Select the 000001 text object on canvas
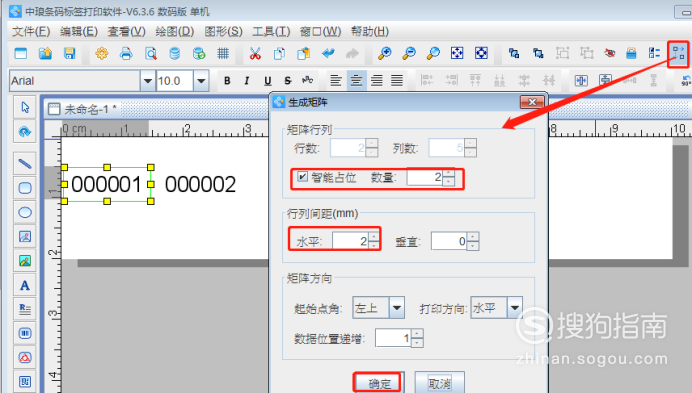The height and width of the screenshot is (393, 692). 106,184
